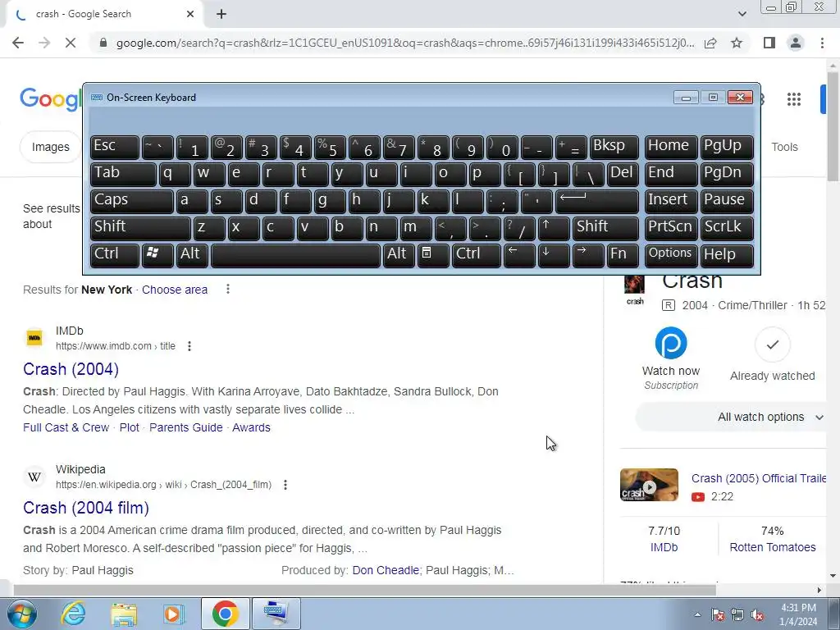The height and width of the screenshot is (630, 840).
Task: Toggle ScrLk key on On-Screen Keyboard
Action: pyautogui.click(x=727, y=227)
